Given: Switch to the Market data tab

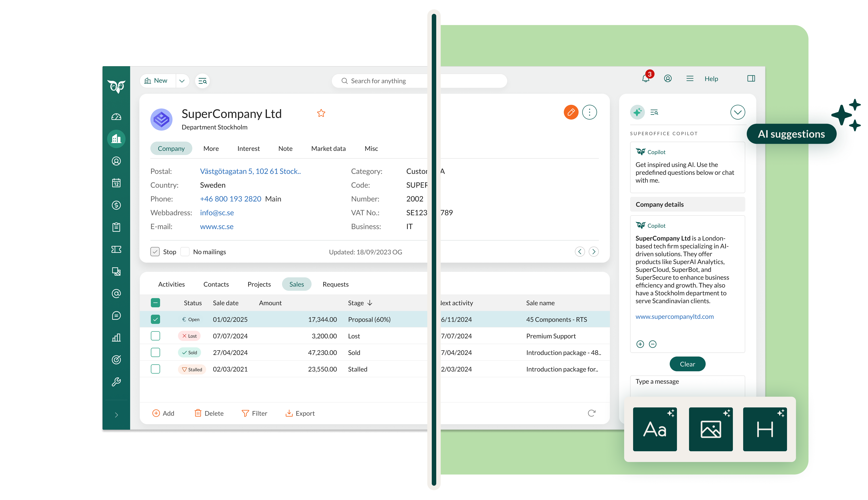Looking at the screenshot, I should 328,148.
